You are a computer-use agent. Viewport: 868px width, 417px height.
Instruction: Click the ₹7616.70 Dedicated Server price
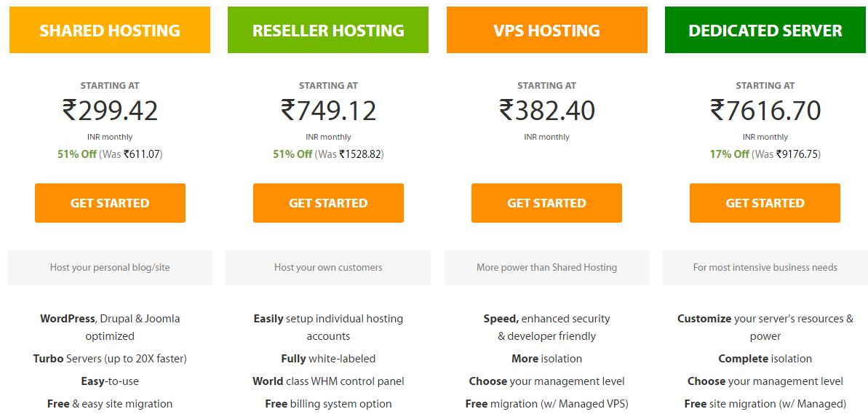click(x=765, y=110)
